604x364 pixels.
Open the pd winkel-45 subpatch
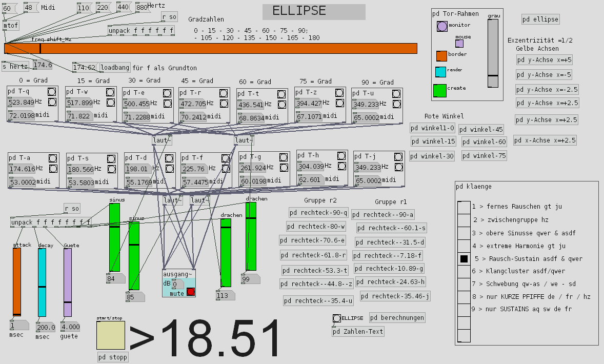click(x=481, y=130)
